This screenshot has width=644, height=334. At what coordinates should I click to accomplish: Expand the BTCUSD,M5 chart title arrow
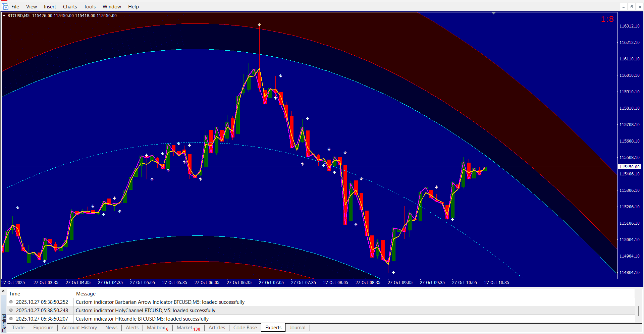click(x=4, y=15)
